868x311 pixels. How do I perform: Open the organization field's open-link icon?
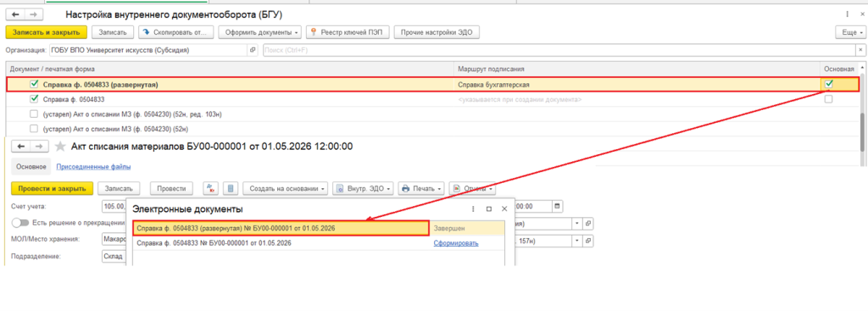253,50
